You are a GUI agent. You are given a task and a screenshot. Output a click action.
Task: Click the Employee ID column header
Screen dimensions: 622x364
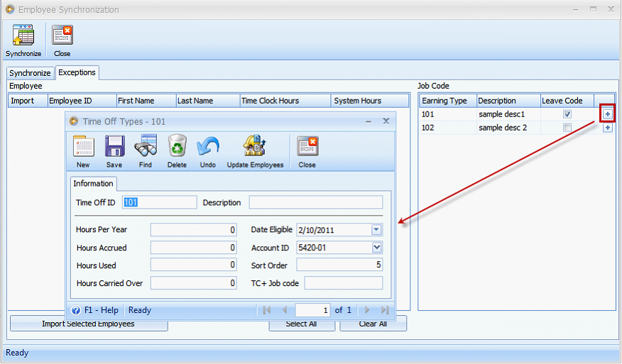coord(82,101)
